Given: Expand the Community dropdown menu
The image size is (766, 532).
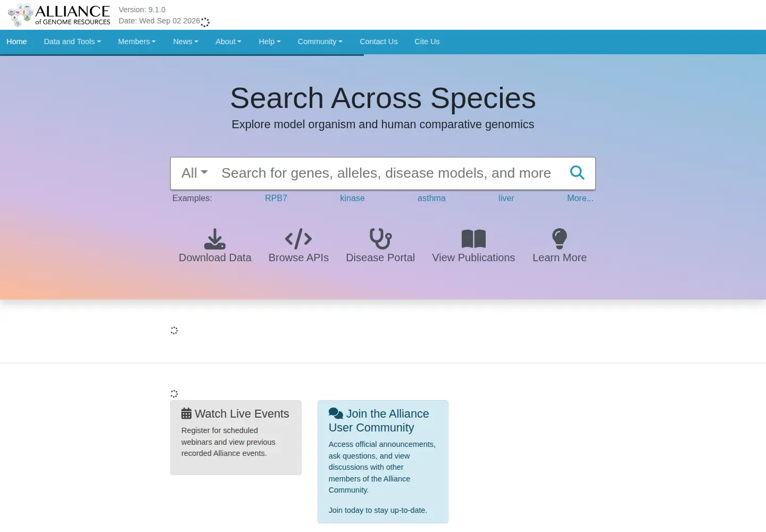Looking at the screenshot, I should [x=320, y=41].
